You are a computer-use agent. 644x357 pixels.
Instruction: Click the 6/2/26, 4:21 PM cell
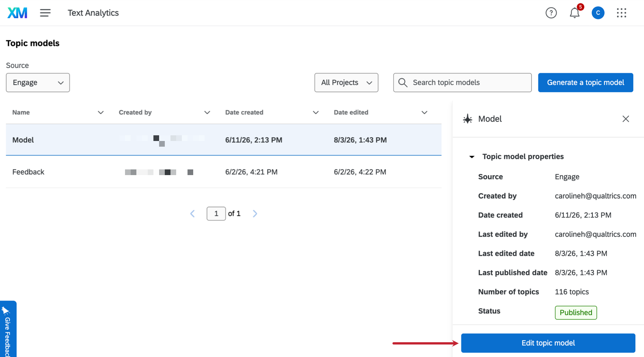click(252, 172)
